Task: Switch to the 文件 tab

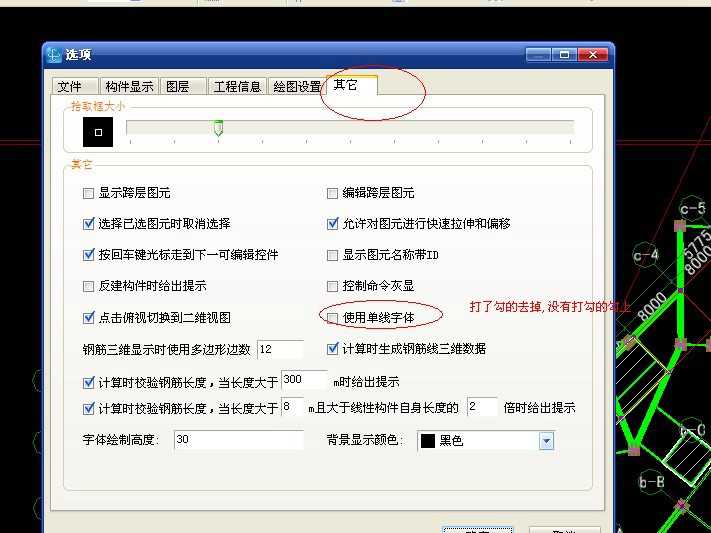Action: click(75, 86)
